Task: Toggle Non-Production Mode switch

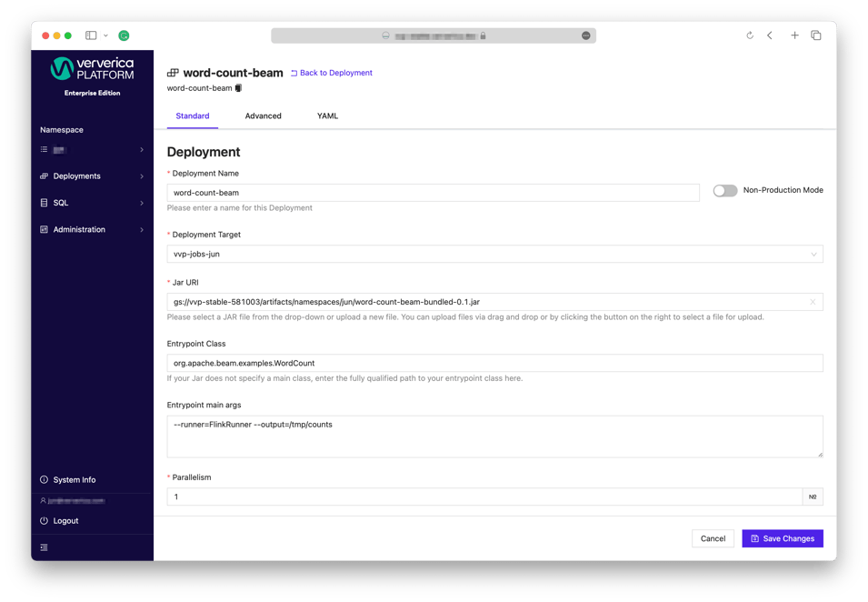Action: click(725, 191)
